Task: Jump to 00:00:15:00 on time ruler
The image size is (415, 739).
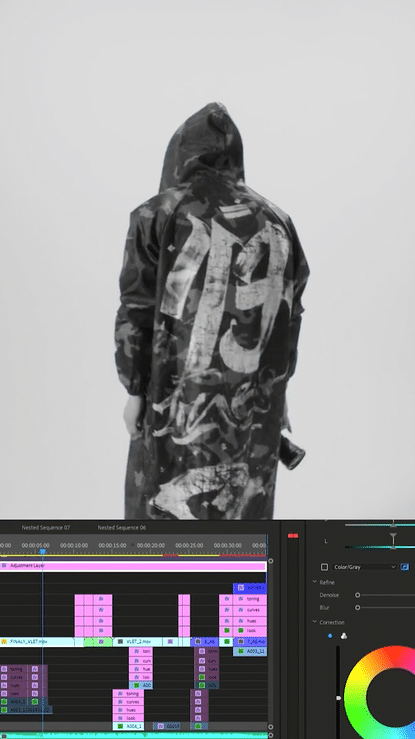Action: (113, 545)
